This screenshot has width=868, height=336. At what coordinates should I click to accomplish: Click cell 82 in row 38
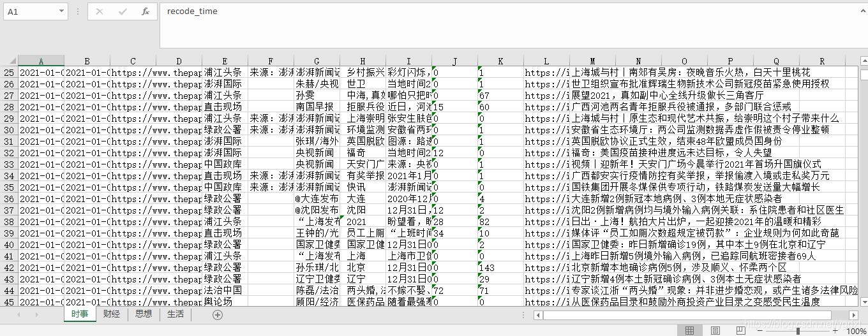coord(500,221)
